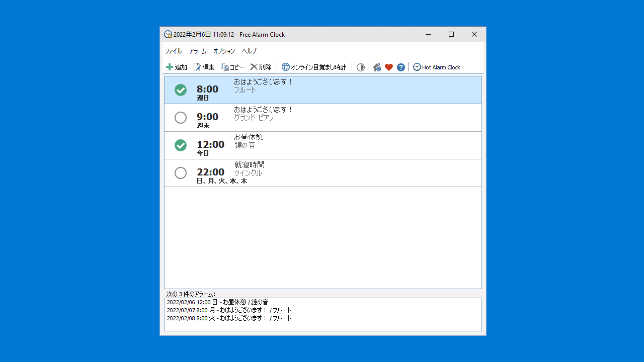The image size is (644, 362).
Task: Minimize the Free Alarm Clock window
Action: pos(428,34)
